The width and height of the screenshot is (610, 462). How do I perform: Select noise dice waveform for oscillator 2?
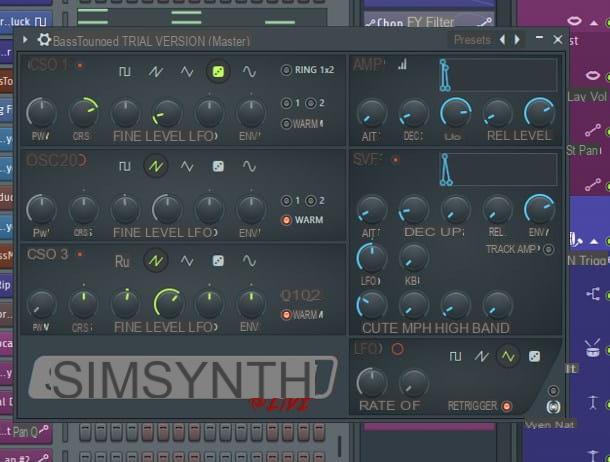[x=218, y=166]
